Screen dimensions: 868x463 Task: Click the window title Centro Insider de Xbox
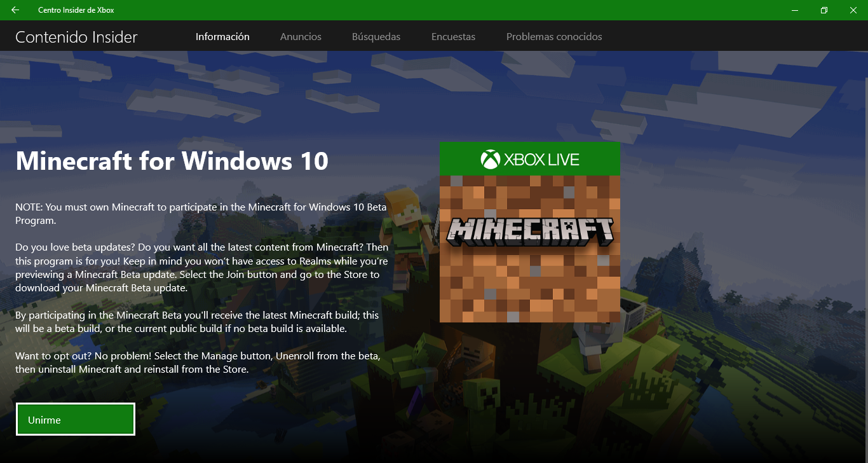click(x=76, y=10)
